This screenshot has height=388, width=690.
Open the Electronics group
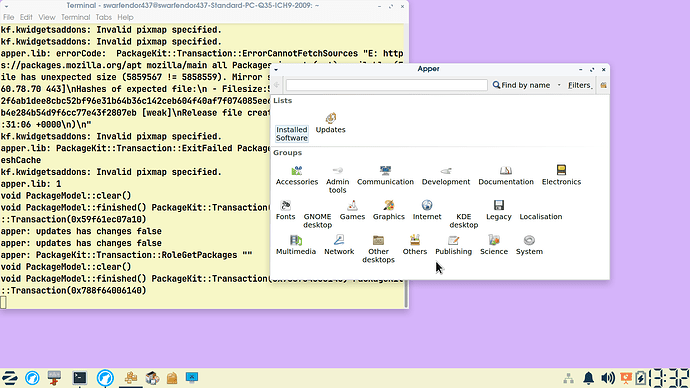click(561, 175)
